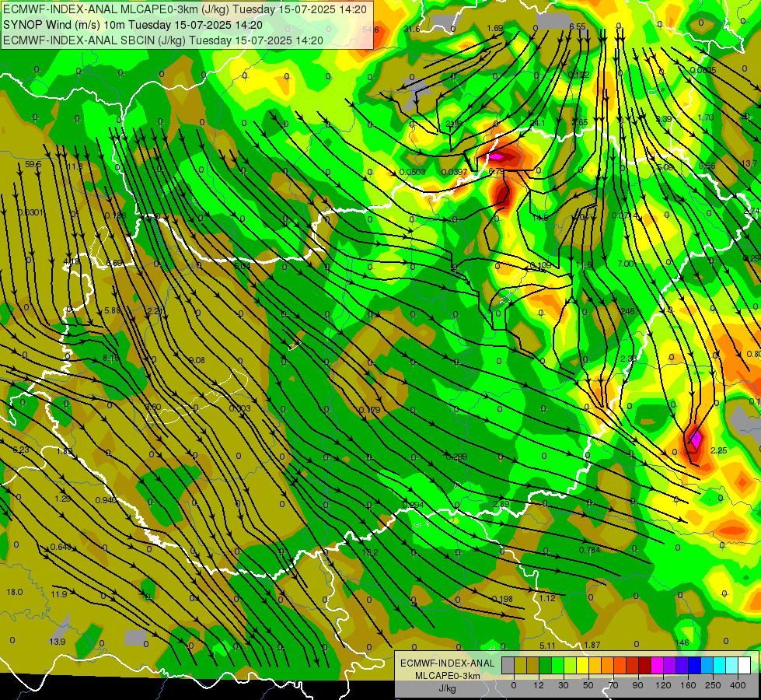Choose the pure blue legend swatch
The height and width of the screenshot is (700, 761).
coord(695,665)
